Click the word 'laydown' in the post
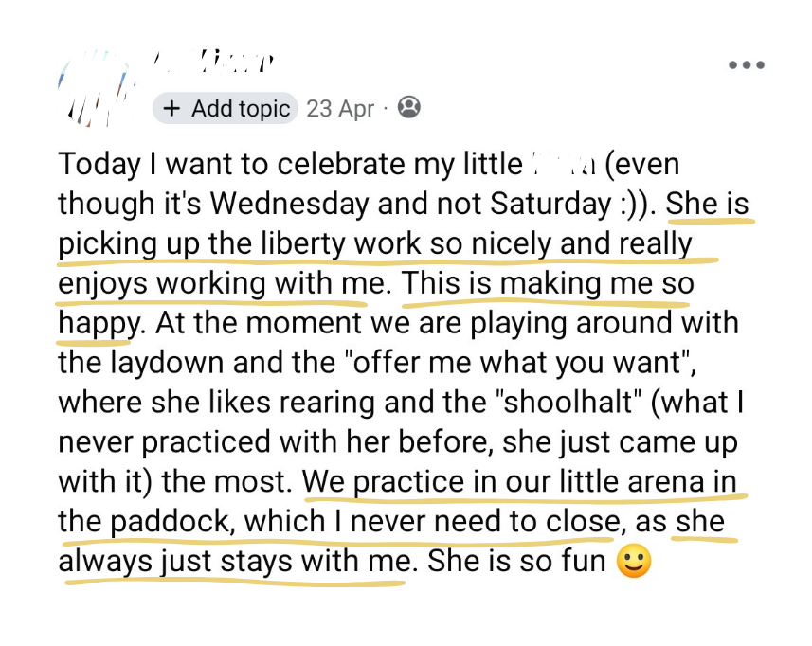812x646 pixels. point(167,363)
